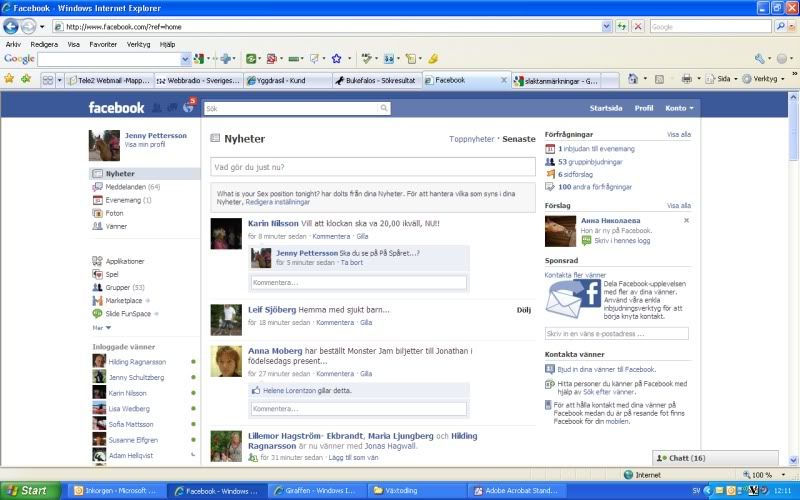Screen dimensions: 800x500
Task: Open the Verktyg tools dropdown in command bar
Action: point(762,79)
